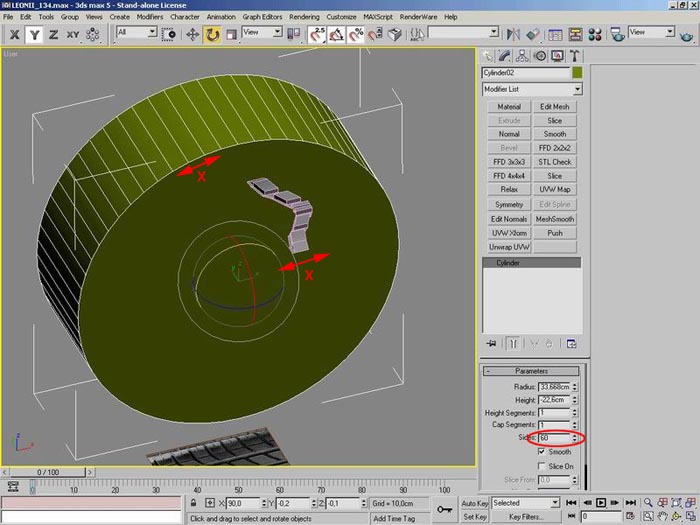This screenshot has width=700, height=525.
Task: Click the Select and Move tool
Action: tap(190, 34)
